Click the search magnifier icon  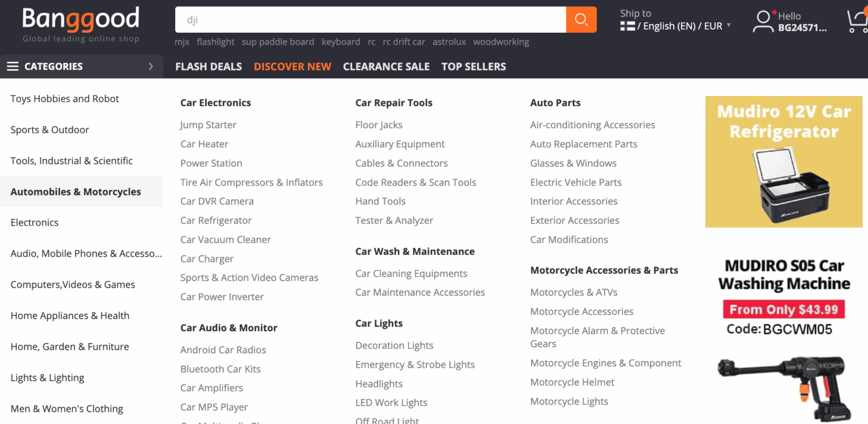[581, 19]
